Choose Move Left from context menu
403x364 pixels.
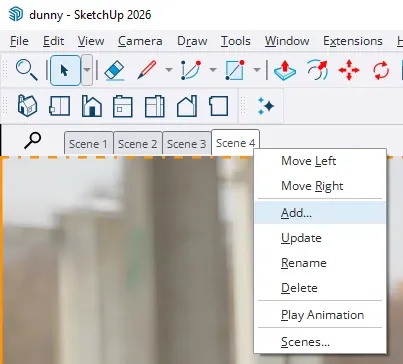point(320,161)
